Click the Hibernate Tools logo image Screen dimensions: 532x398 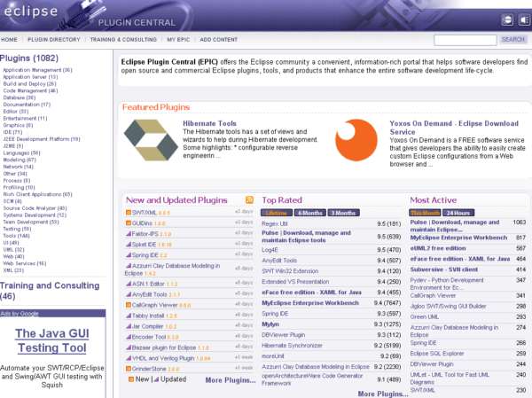151,140
